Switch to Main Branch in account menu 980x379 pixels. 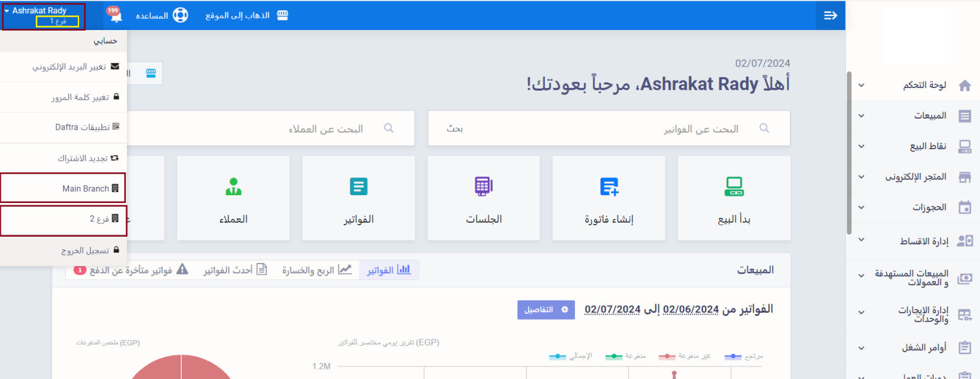pos(63,189)
